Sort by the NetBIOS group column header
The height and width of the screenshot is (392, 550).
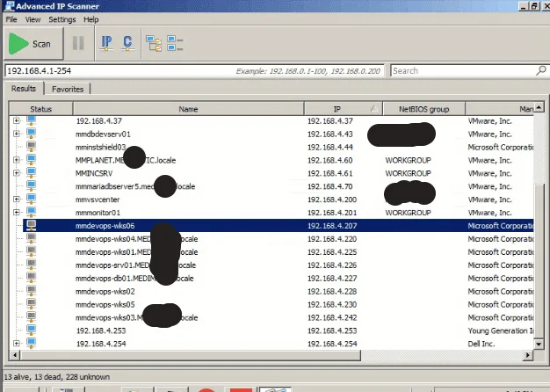(x=423, y=109)
